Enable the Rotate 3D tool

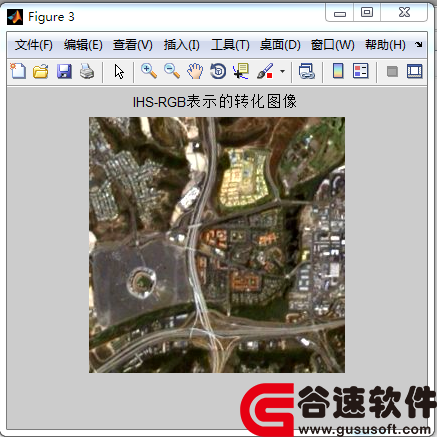point(218,71)
